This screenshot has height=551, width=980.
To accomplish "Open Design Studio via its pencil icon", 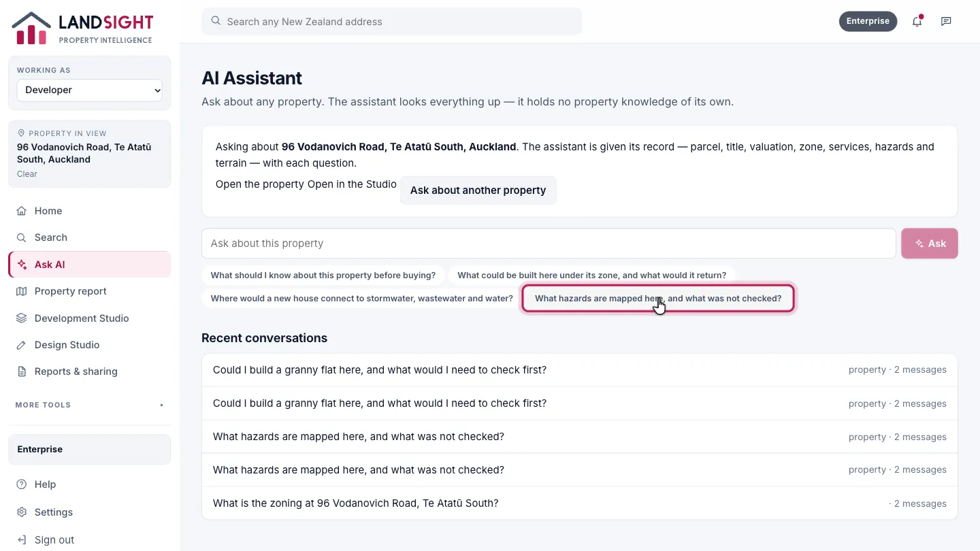I will click(22, 345).
